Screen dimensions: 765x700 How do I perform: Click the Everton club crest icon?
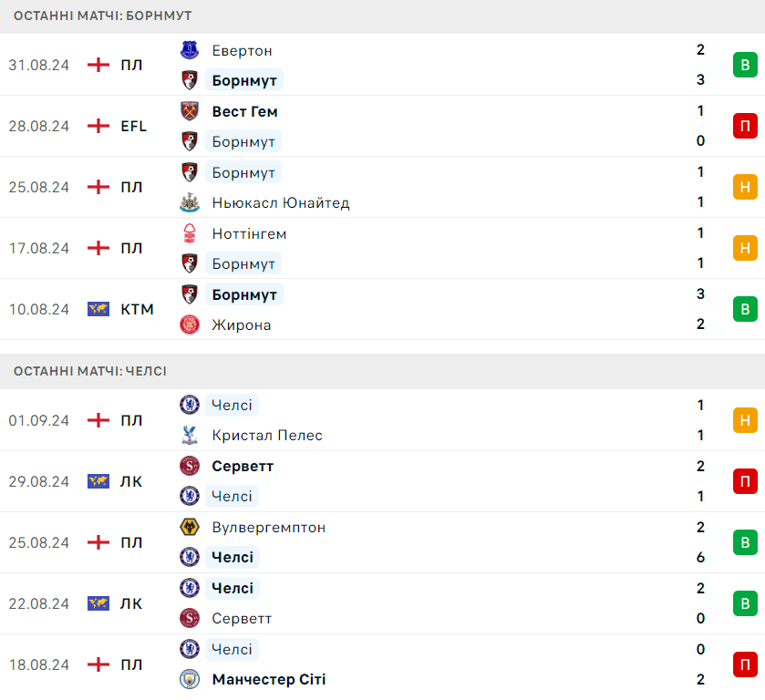[190, 50]
